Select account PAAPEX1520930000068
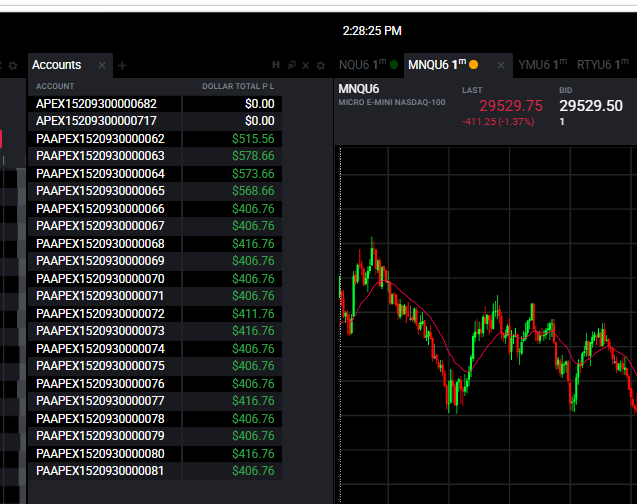Viewport: 637px width, 504px height. pos(100,243)
